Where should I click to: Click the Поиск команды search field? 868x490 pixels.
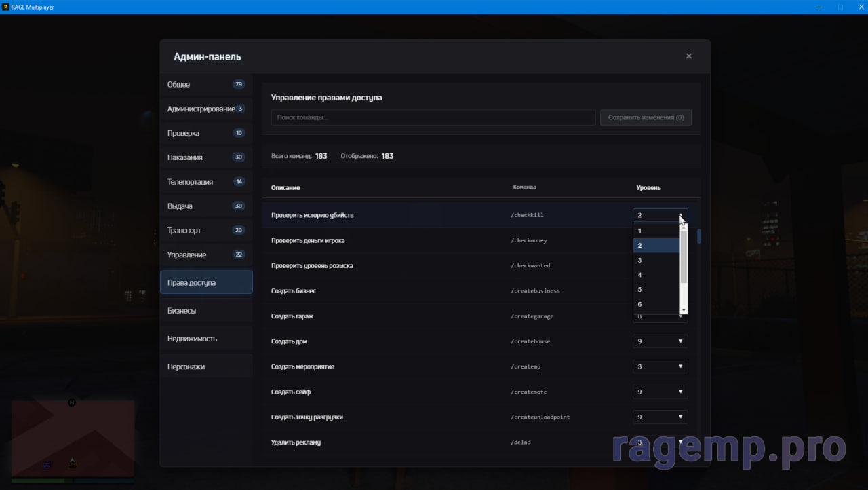(433, 117)
